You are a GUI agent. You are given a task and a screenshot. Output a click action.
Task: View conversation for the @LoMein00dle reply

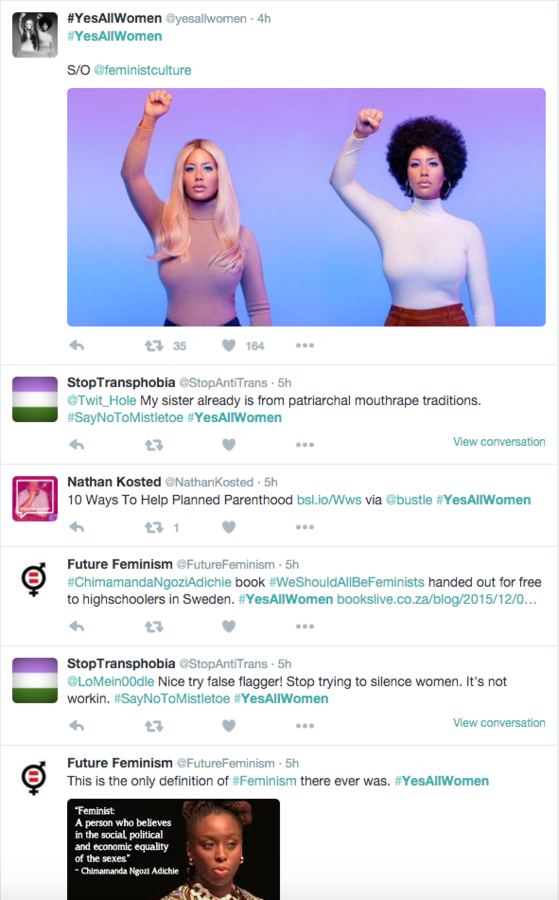499,723
